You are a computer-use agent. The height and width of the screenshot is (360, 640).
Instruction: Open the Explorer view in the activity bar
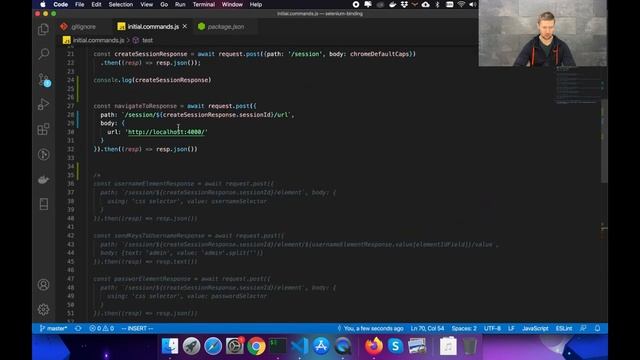[x=43, y=29]
